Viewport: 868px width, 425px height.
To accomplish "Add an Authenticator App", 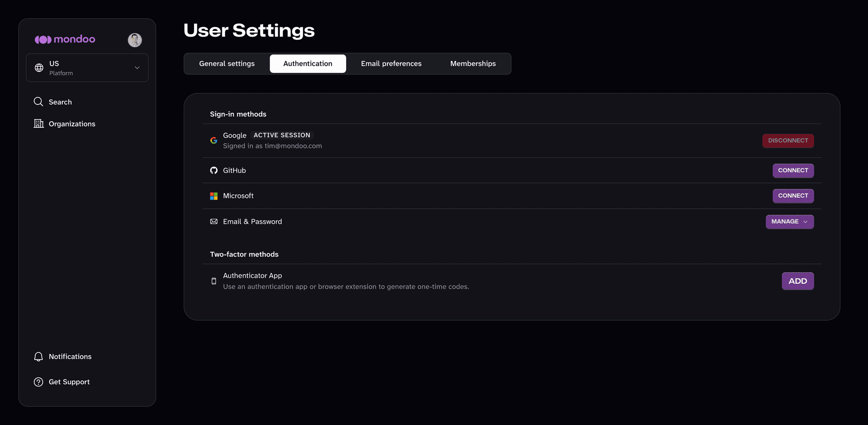I will click(798, 281).
